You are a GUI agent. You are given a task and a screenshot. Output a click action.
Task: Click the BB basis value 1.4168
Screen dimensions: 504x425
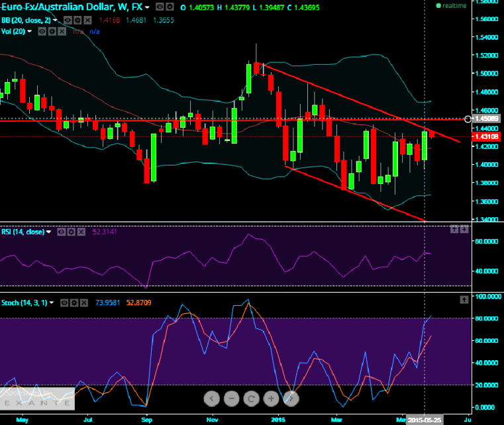click(x=109, y=21)
